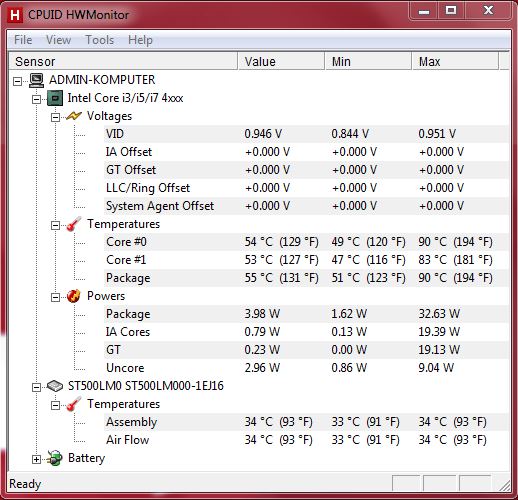Click the Max column header
The height and width of the screenshot is (500, 518).
(455, 61)
